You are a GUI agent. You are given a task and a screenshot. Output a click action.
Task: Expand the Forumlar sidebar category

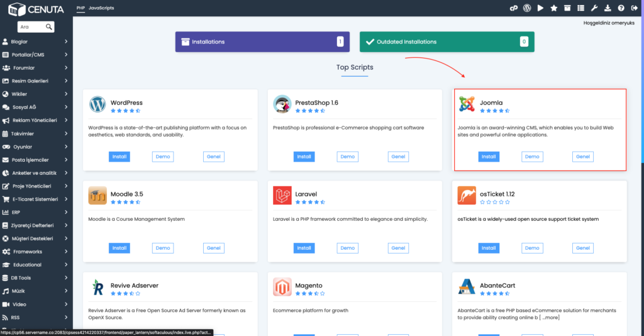click(x=36, y=68)
